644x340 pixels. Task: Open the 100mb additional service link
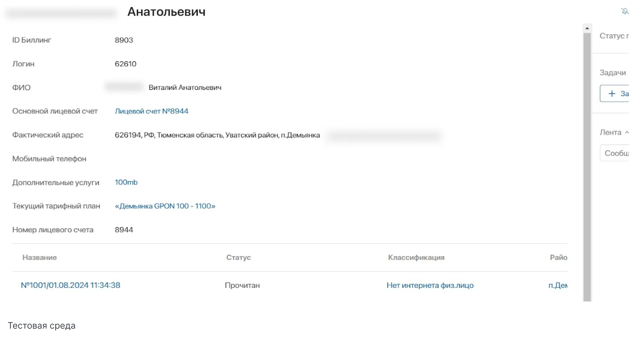tap(126, 182)
